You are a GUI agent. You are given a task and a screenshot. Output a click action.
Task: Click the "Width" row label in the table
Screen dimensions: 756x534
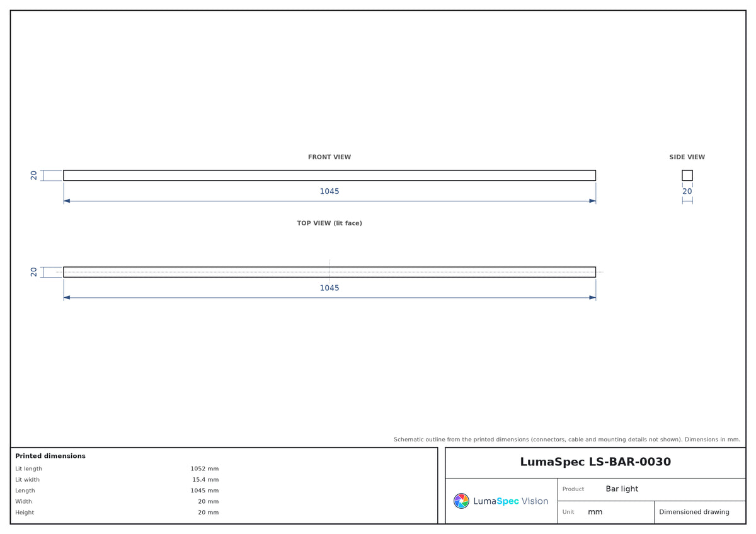point(24,502)
